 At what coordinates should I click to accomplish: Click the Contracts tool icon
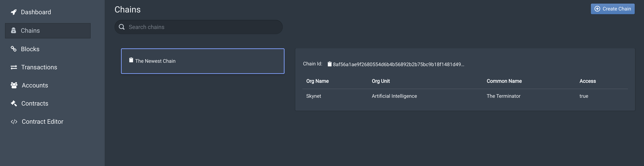click(14, 103)
